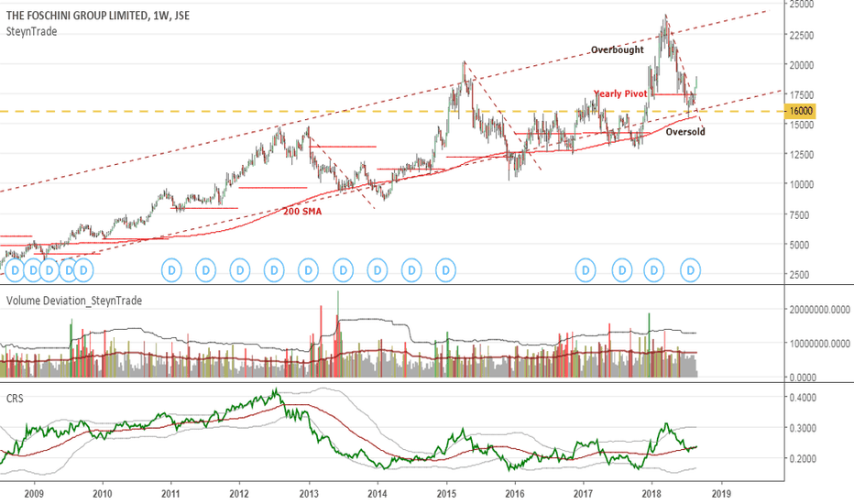Click the 2018 label on time axis
The width and height of the screenshot is (854, 504).
click(x=651, y=494)
